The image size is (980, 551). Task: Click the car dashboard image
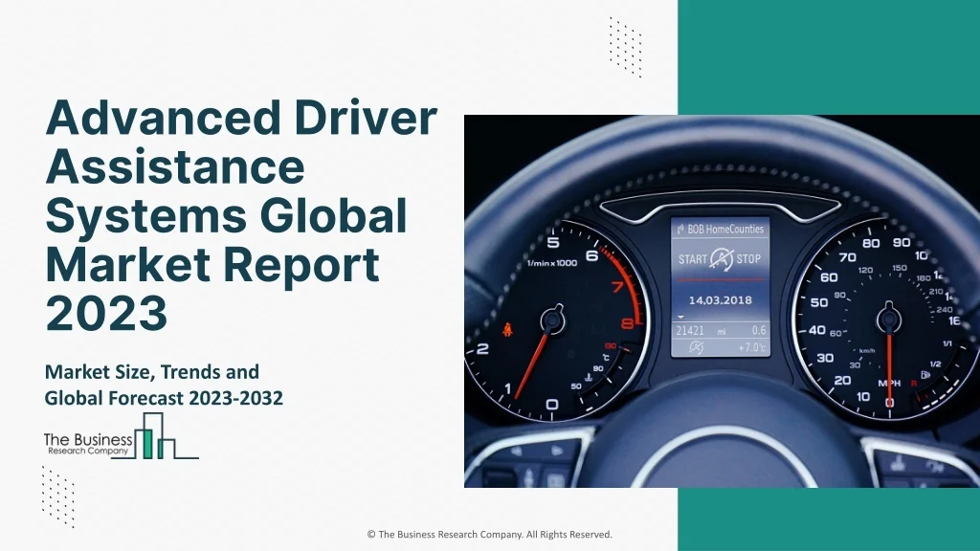[x=722, y=301]
